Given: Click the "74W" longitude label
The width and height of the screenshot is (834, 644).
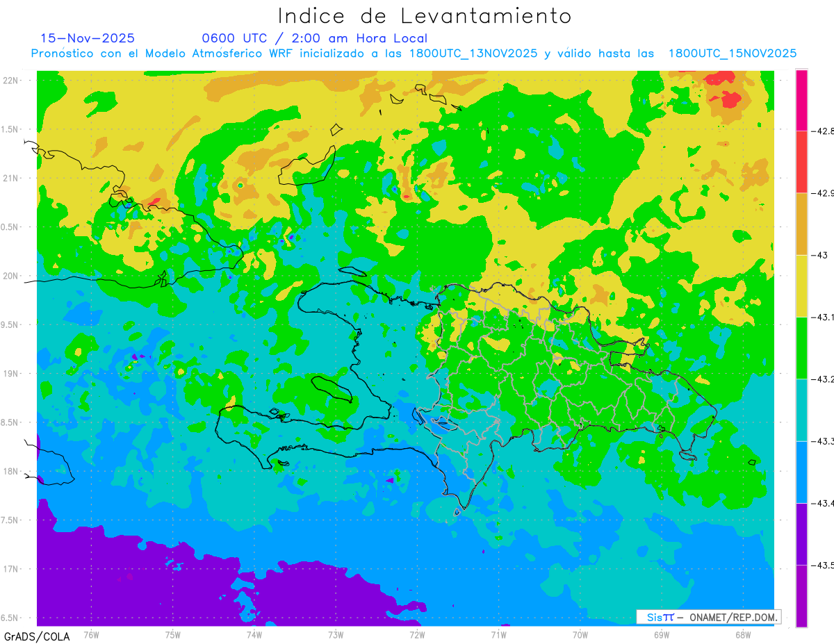Looking at the screenshot, I should point(254,634).
